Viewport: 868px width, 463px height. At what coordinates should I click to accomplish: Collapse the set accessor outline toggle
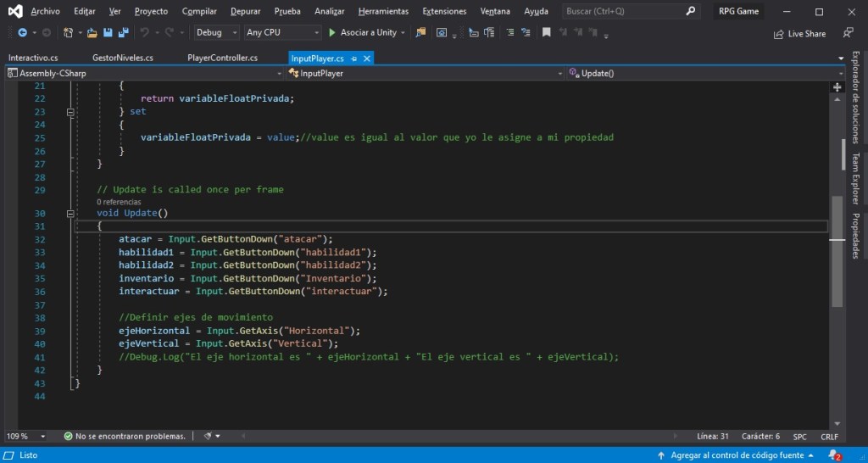pos(70,112)
